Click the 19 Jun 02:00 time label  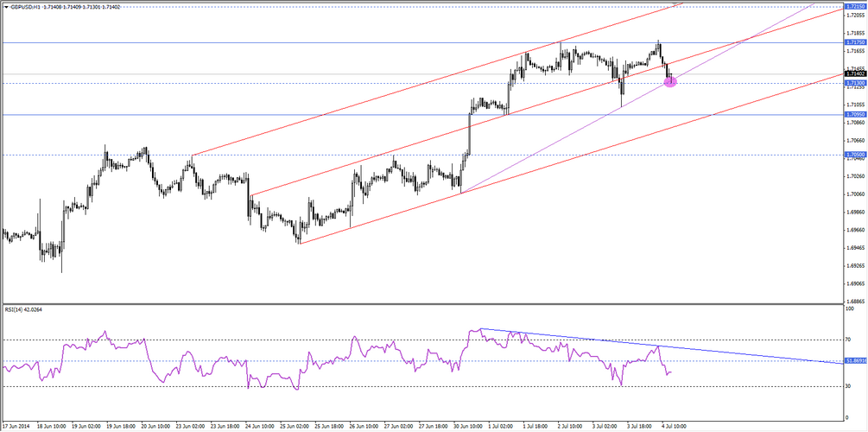click(x=85, y=427)
